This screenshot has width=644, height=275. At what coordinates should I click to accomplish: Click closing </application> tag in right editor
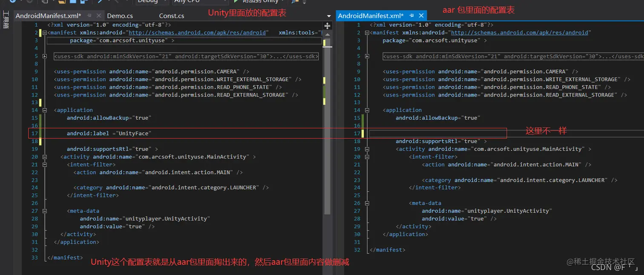tap(405, 234)
